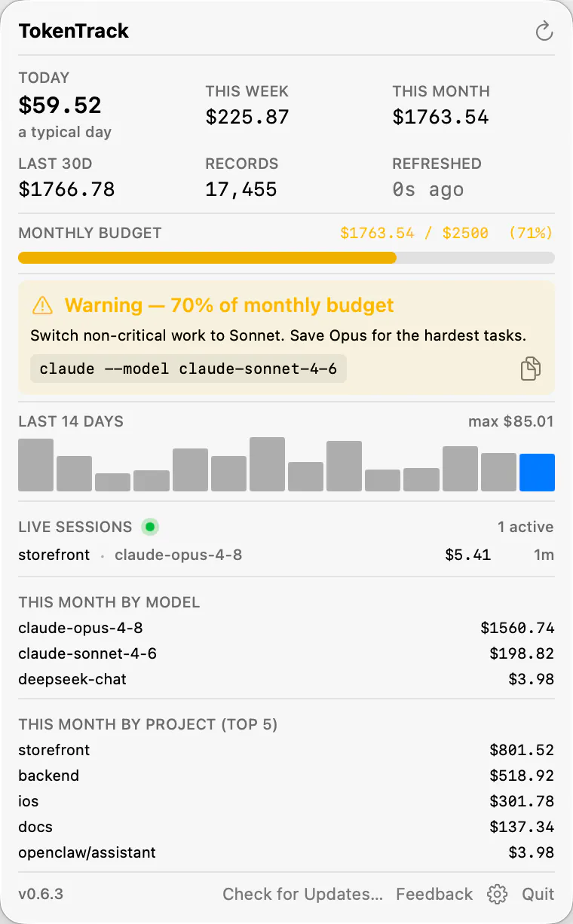The width and height of the screenshot is (573, 924).
Task: Click the refresh icon next to TokenTrack
Action: click(x=544, y=31)
